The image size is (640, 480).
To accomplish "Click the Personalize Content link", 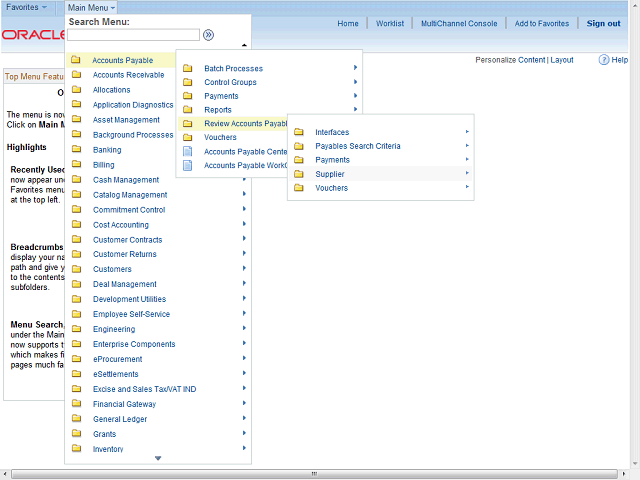I will 510,60.
